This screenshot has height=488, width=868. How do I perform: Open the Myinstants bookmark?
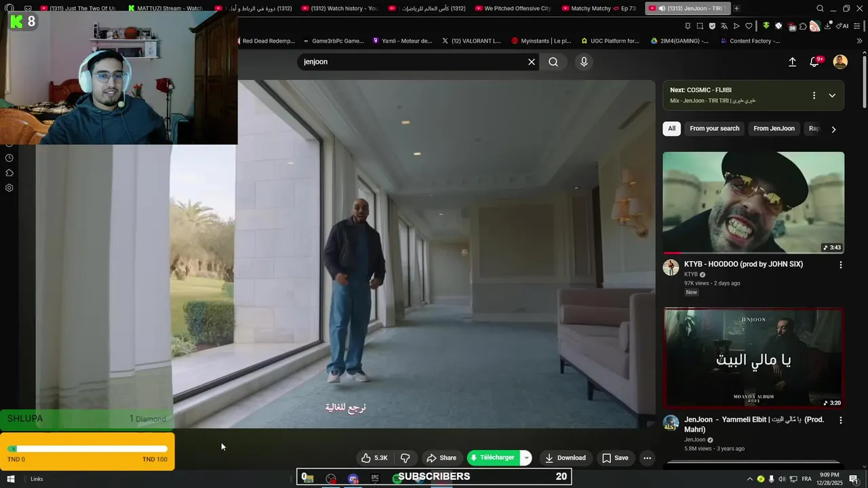click(541, 41)
